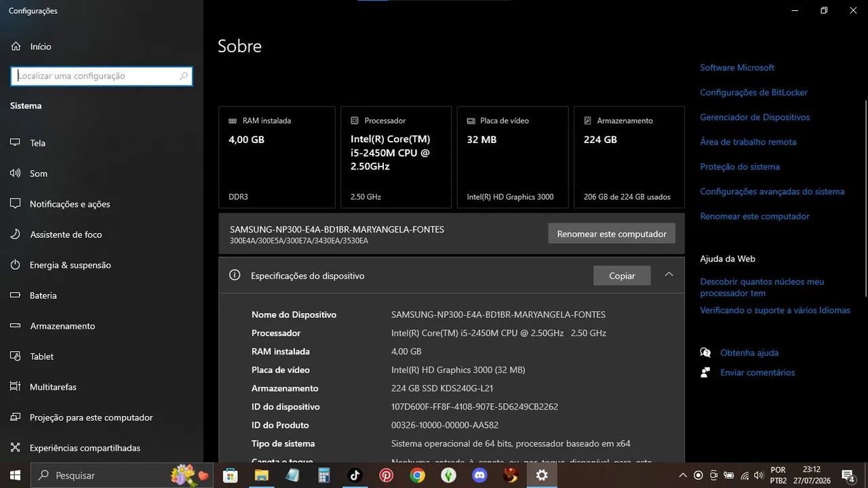Select the RAM instalada card
This screenshot has height=488, width=868.
[277, 157]
